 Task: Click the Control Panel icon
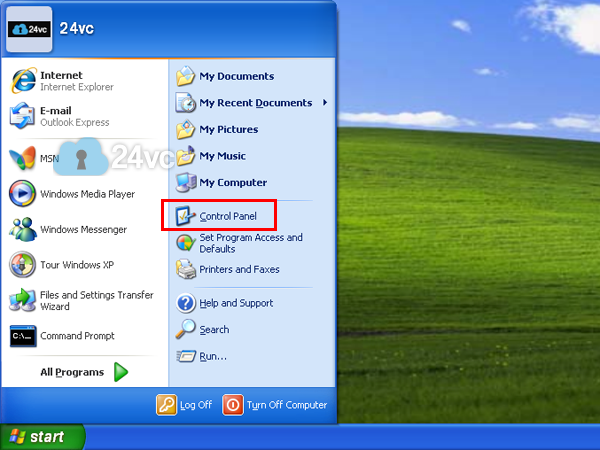(x=186, y=216)
